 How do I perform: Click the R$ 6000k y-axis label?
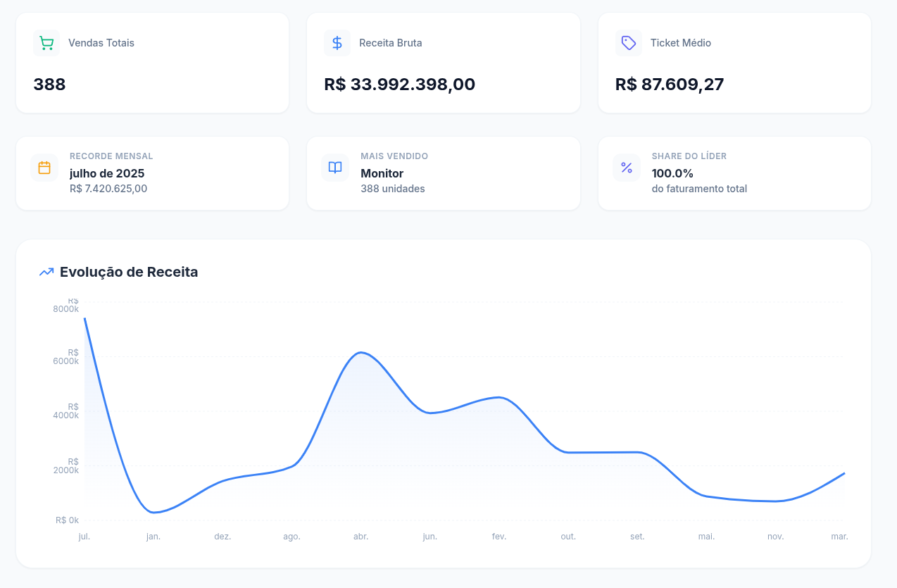click(x=66, y=357)
